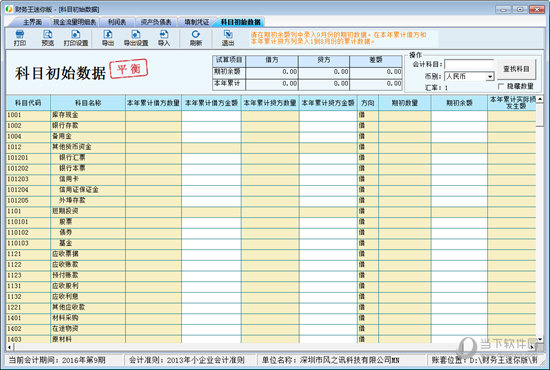Click the 科目名称 column header
The height and width of the screenshot is (370, 550).
pyautogui.click(x=88, y=103)
